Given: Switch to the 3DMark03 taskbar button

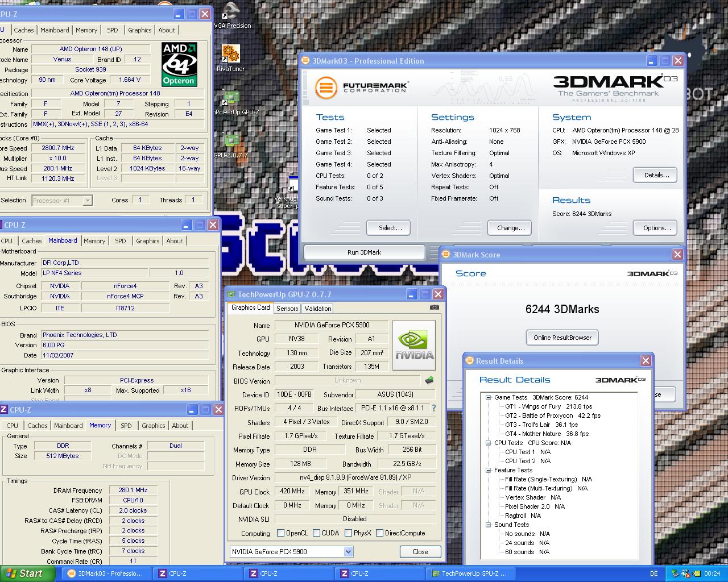Looking at the screenshot, I should click(105, 573).
